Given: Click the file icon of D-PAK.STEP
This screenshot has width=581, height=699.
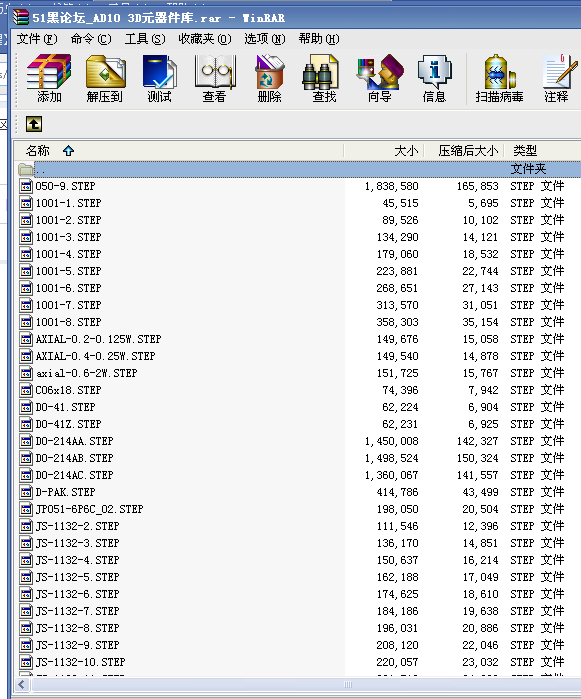Looking at the screenshot, I should tap(26, 492).
